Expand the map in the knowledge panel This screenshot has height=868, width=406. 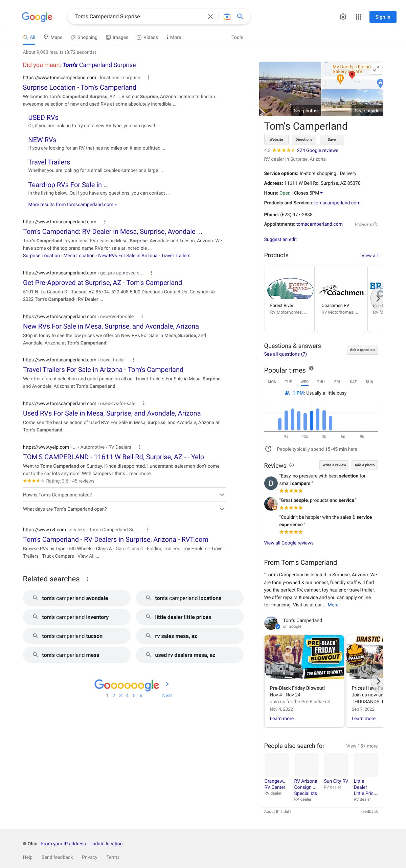[376, 69]
